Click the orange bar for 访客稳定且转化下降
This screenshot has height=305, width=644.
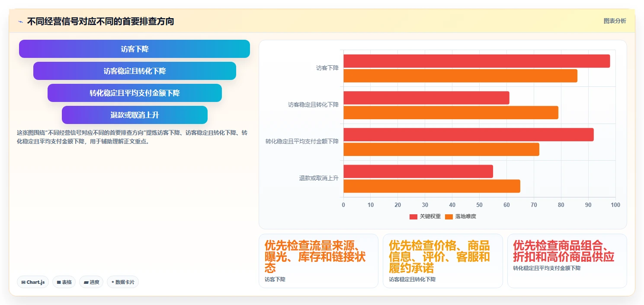coord(451,112)
